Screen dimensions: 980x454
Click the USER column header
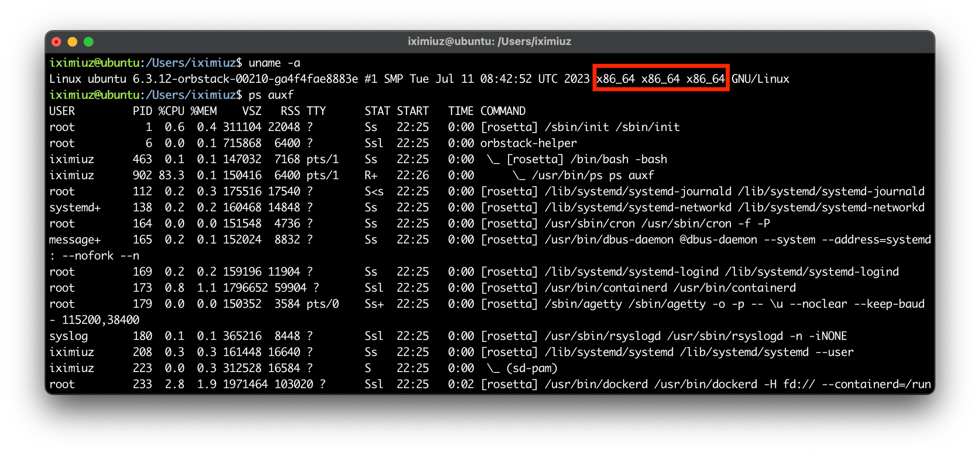click(x=62, y=111)
